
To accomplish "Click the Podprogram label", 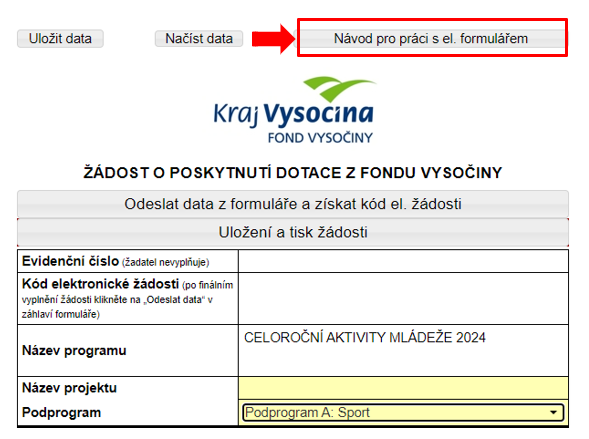I will (x=61, y=412).
